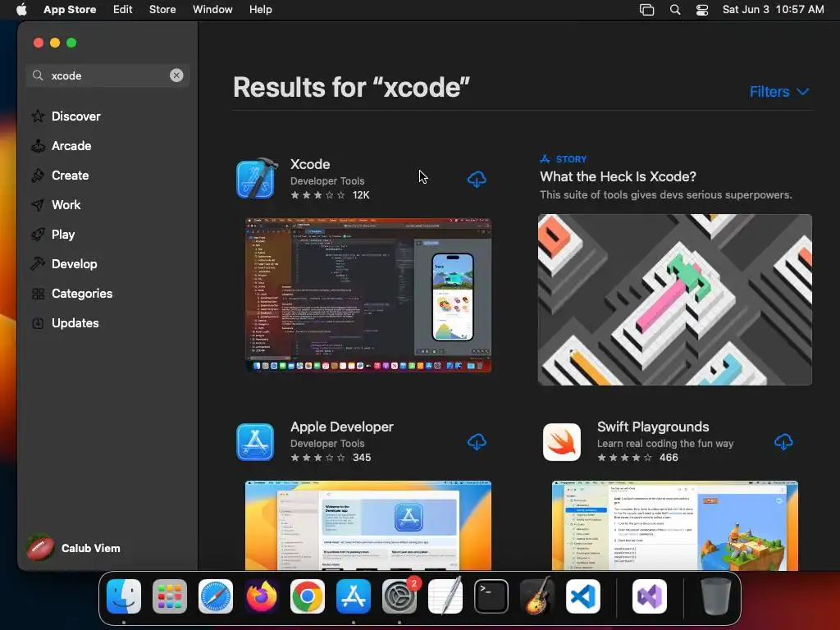Click inside the xcode search field

click(107, 75)
